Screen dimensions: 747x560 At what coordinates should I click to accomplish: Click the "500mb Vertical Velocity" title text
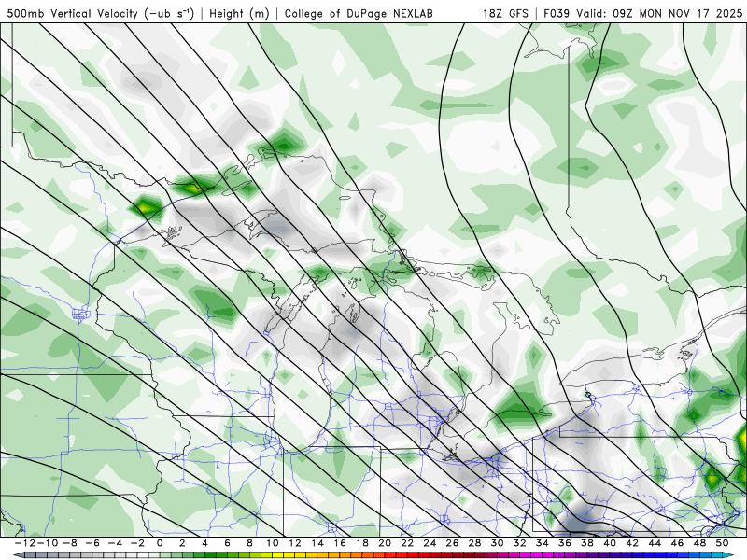point(73,13)
